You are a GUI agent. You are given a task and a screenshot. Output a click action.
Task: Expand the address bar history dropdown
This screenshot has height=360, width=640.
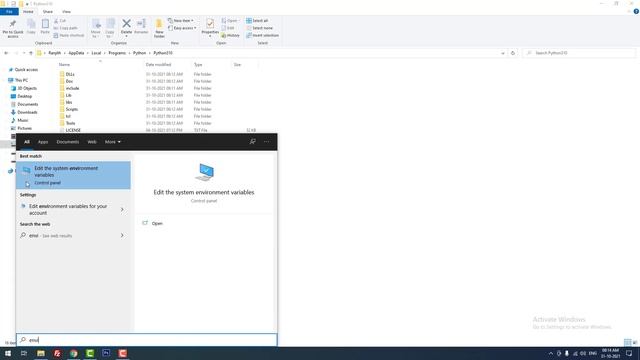tap(502, 53)
